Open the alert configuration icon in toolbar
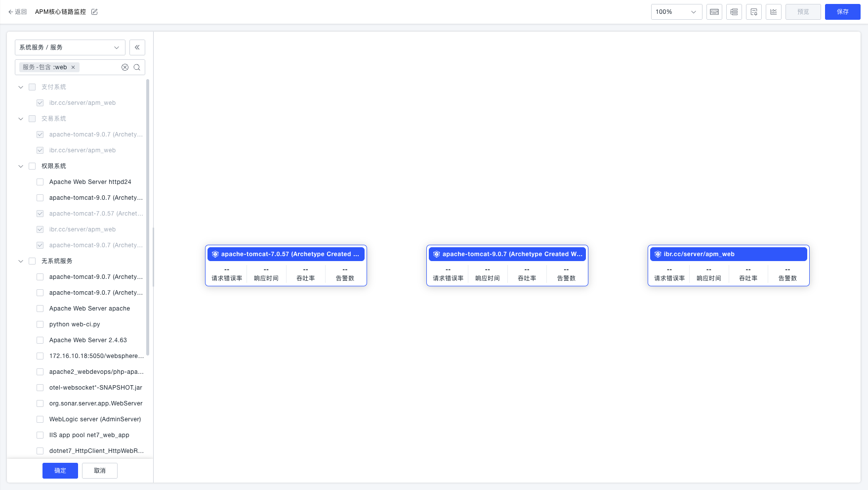The width and height of the screenshot is (868, 490). click(x=753, y=12)
